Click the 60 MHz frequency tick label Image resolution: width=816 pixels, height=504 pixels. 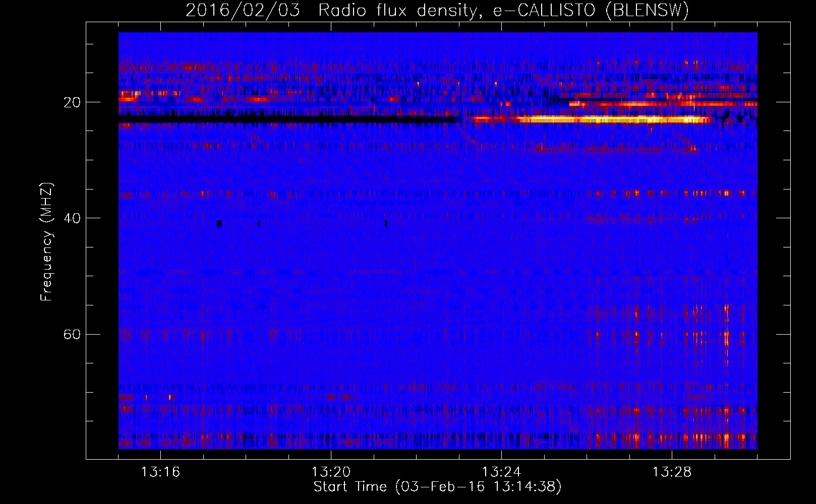(x=72, y=334)
